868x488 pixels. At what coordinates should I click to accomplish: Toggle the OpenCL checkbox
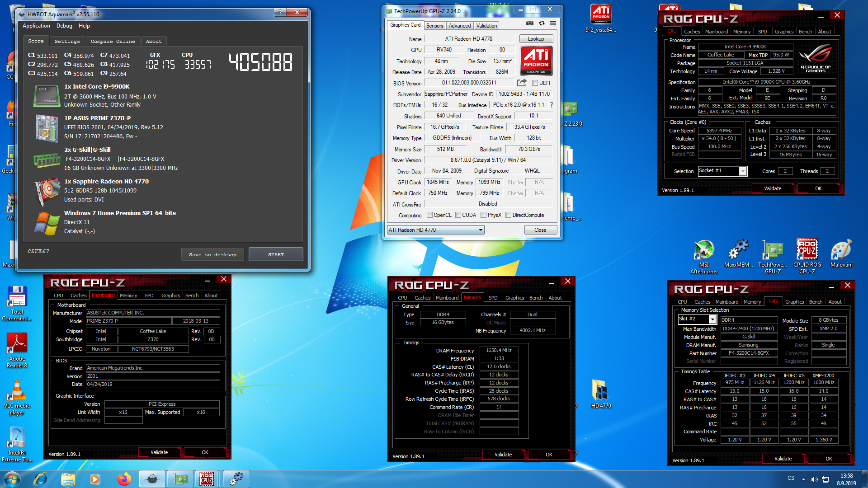click(x=429, y=215)
